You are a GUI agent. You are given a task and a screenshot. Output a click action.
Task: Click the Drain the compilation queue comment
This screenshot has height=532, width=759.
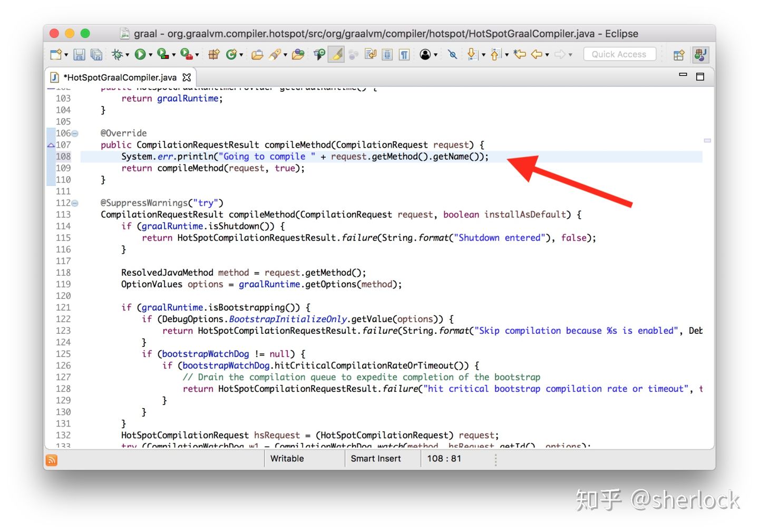[x=362, y=377]
